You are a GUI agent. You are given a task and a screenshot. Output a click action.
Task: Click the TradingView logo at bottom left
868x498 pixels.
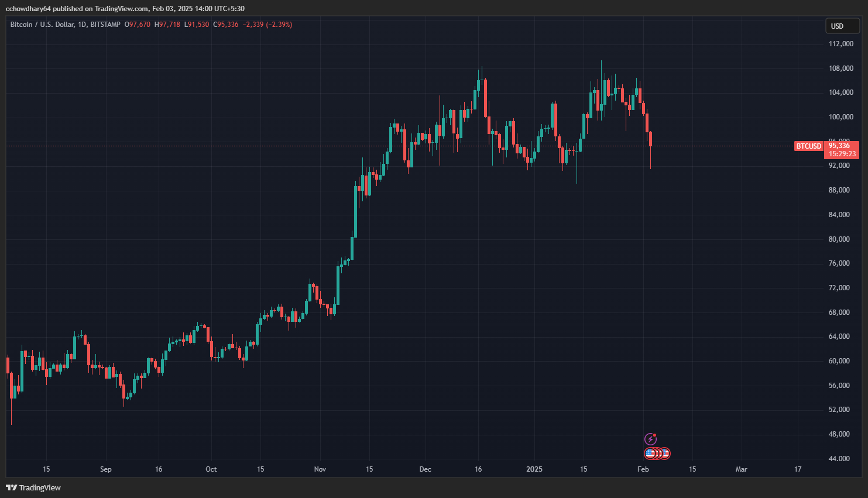click(x=12, y=487)
